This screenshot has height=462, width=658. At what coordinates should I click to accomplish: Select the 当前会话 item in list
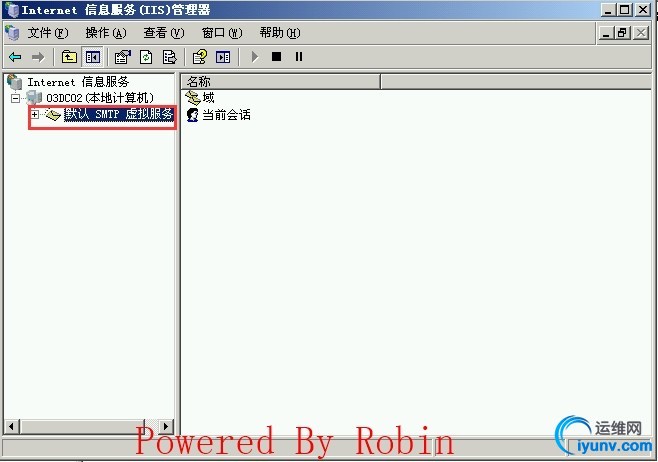point(226,115)
